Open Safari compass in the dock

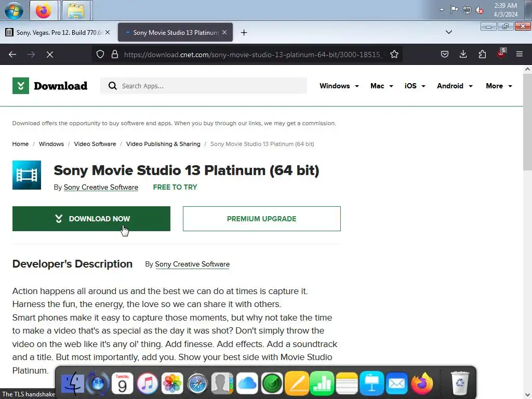coord(197,384)
